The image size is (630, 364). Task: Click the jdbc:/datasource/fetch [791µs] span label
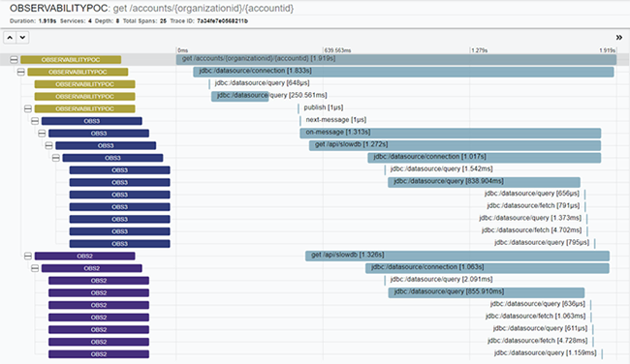[534, 205]
